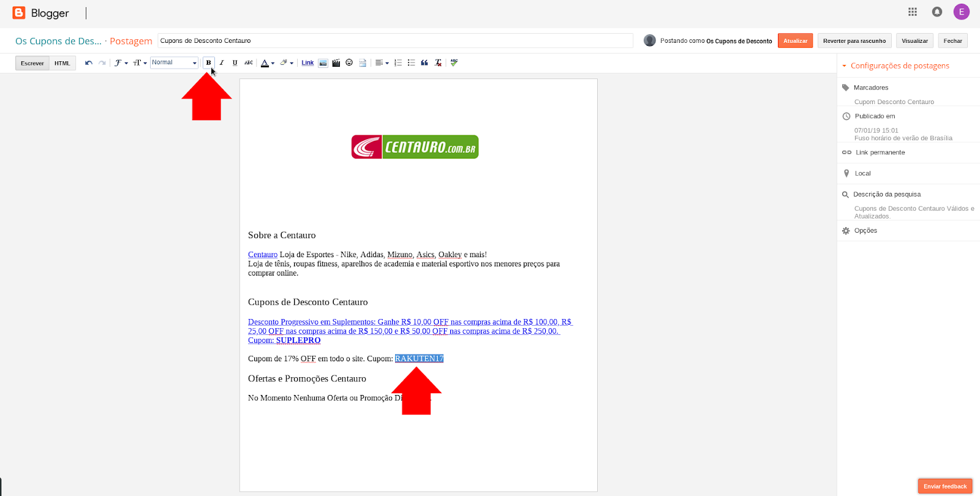980x496 pixels.
Task: Apply blockquote formatting
Action: (424, 63)
